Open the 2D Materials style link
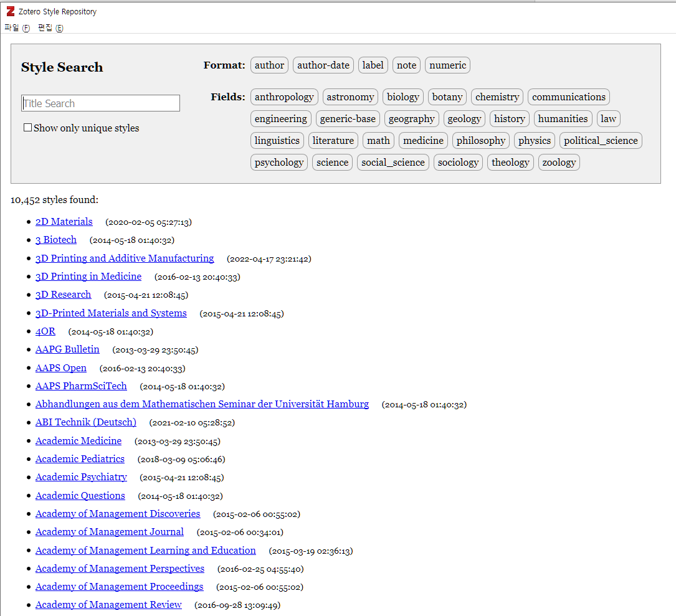 pos(64,222)
